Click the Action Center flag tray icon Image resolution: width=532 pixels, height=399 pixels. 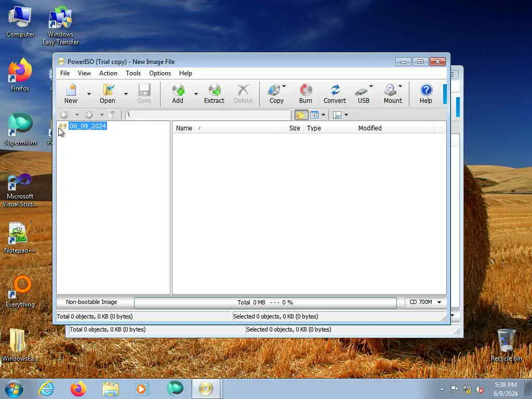coord(454,389)
